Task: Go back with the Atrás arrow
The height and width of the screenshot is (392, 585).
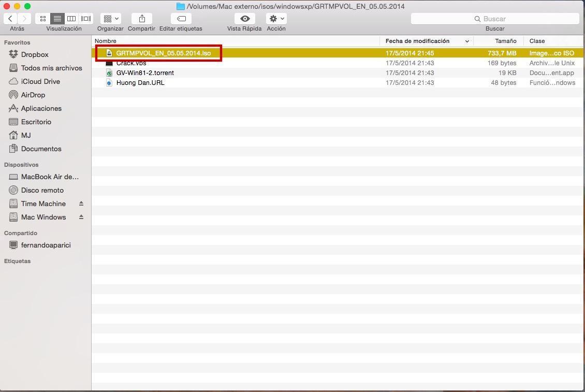Action: 10,19
